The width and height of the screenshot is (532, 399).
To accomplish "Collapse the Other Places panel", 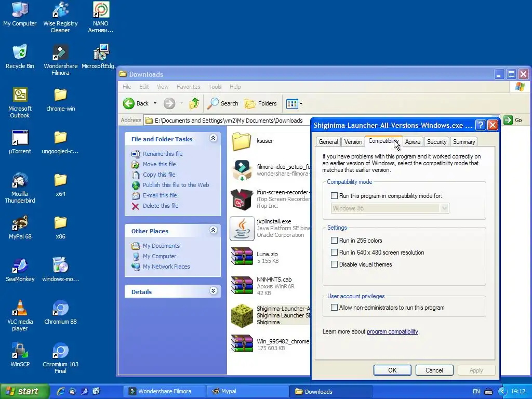I will coord(213,230).
